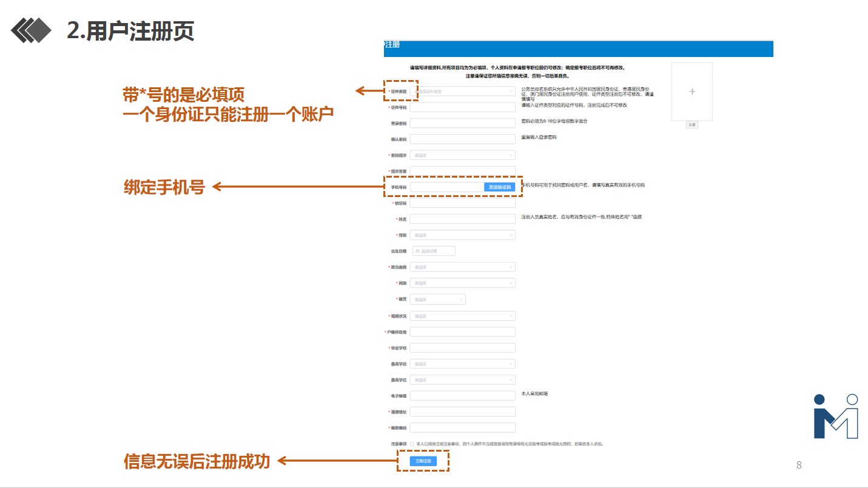
Task: Click the 电子邮箱 input field
Action: 462,396
